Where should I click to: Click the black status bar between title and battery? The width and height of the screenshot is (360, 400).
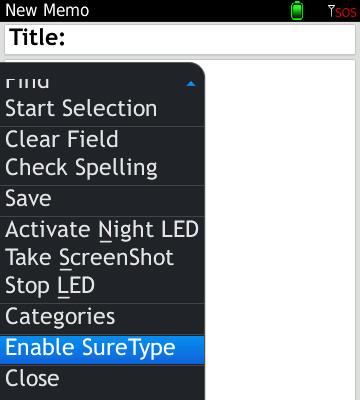pyautogui.click(x=190, y=11)
